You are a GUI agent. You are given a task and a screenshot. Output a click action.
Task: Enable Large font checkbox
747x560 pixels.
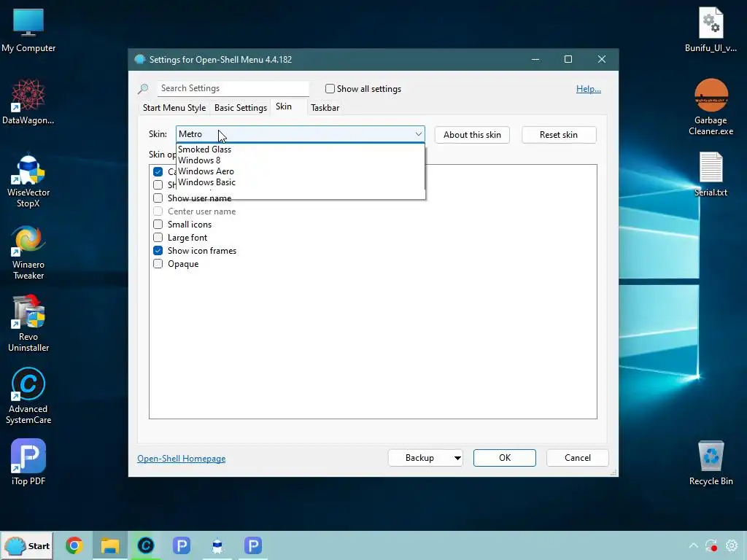(158, 237)
